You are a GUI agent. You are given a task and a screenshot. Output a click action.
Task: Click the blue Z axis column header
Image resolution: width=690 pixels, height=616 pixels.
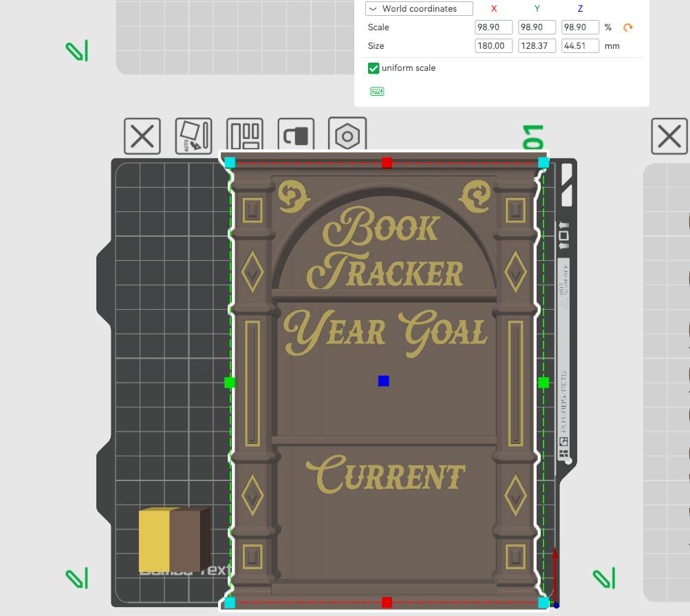pyautogui.click(x=581, y=8)
